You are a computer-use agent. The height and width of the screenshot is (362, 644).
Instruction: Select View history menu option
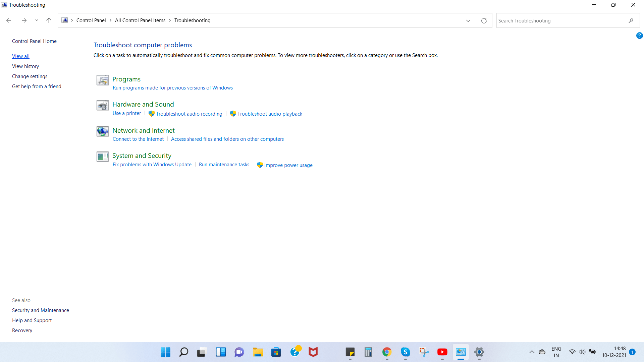click(x=25, y=66)
